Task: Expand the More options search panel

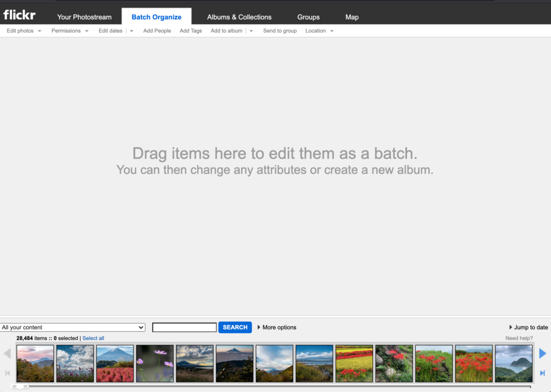Action: coord(277,327)
